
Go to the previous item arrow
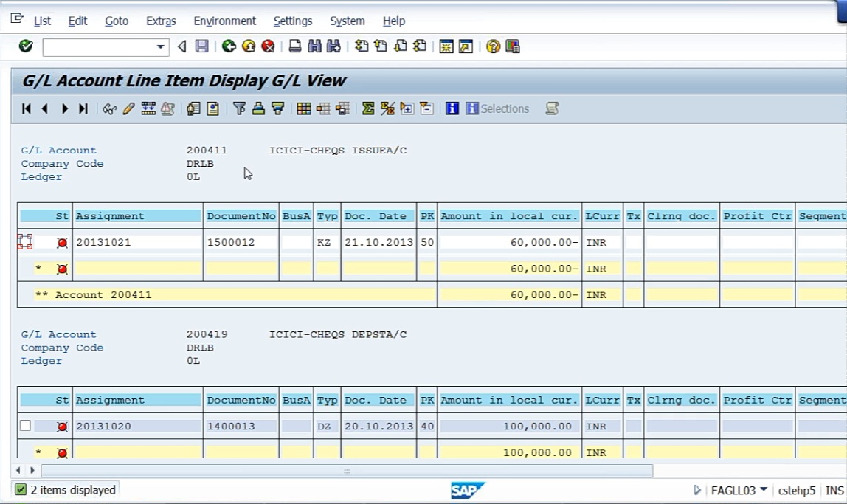click(45, 108)
